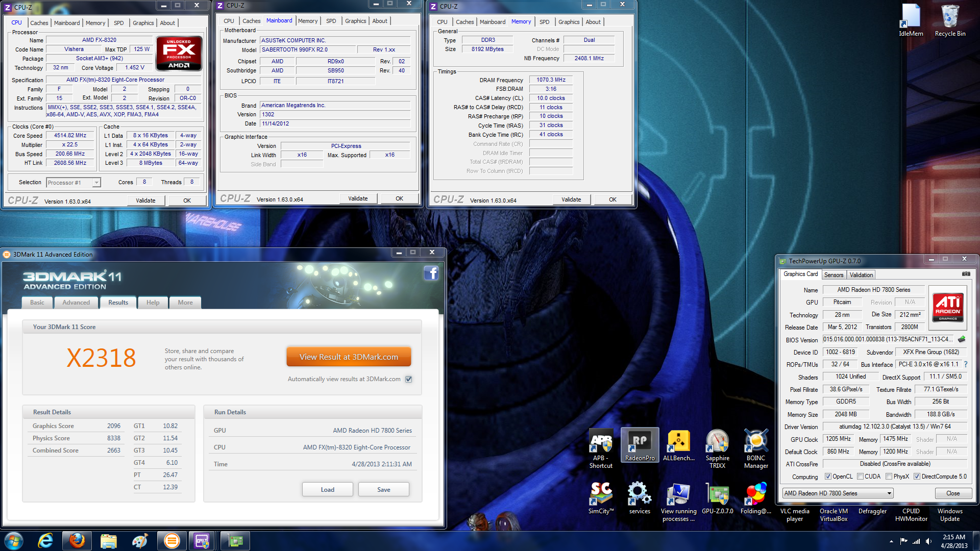Click the ATI Radeon logo in GPU-Z
The width and height of the screenshot is (980, 551).
948,307
